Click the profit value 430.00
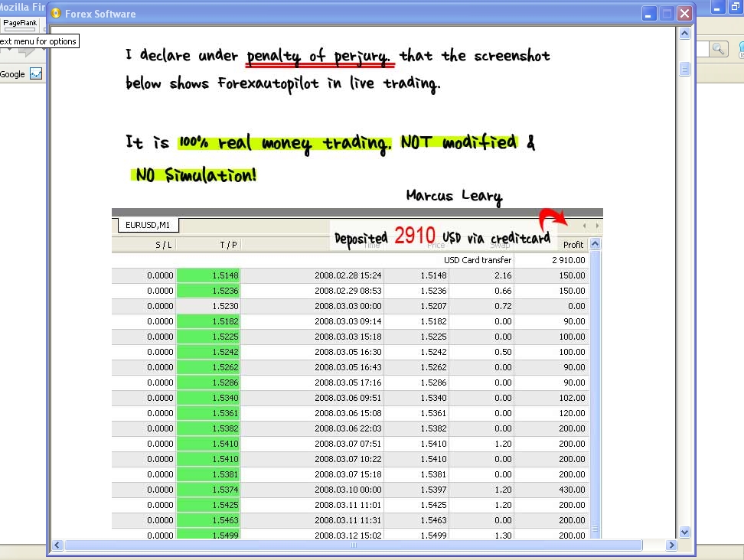This screenshot has width=744, height=560. 572,490
